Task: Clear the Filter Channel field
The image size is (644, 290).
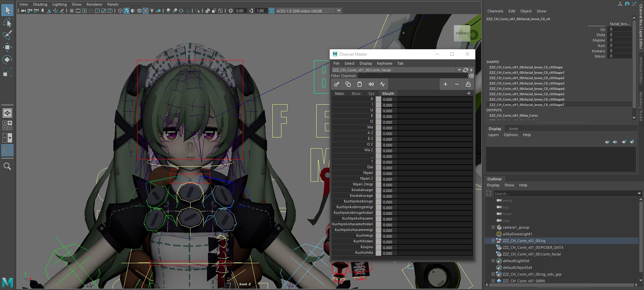Action: [x=471, y=76]
